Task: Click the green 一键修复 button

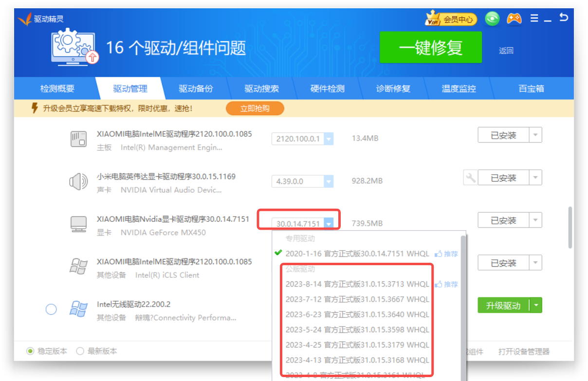Action: pos(430,48)
